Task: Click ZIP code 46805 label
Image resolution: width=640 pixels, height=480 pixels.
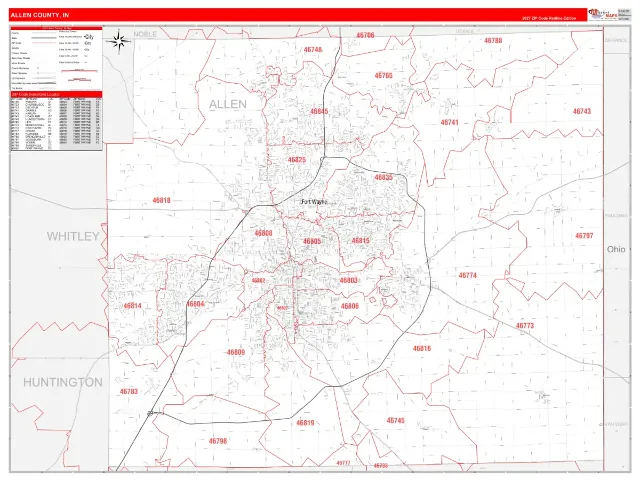Action: pos(312,241)
